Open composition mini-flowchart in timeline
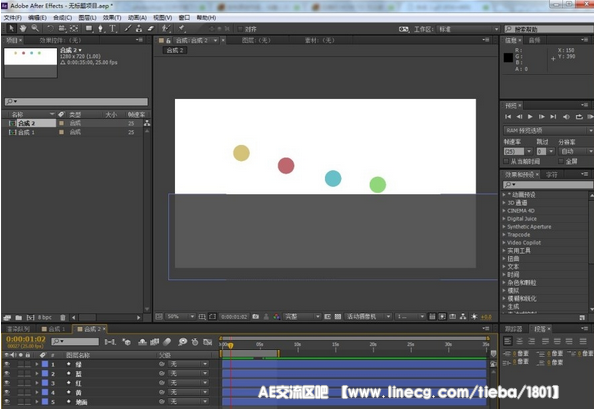Viewport: 594px width, 409px height. click(x=110, y=342)
